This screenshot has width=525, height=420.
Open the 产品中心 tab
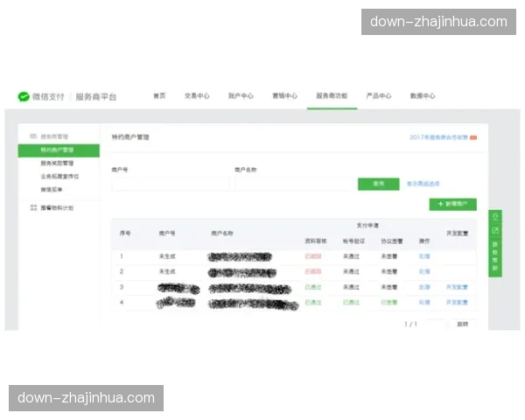coord(379,95)
